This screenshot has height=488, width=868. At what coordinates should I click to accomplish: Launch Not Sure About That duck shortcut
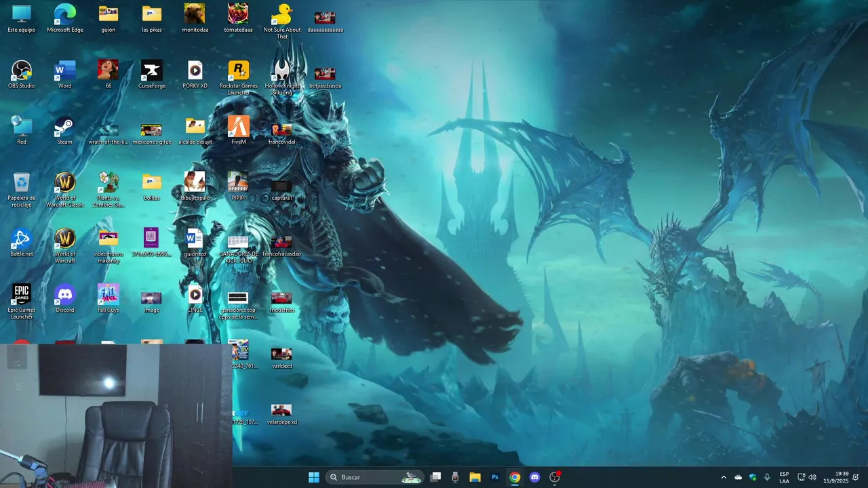point(282,22)
